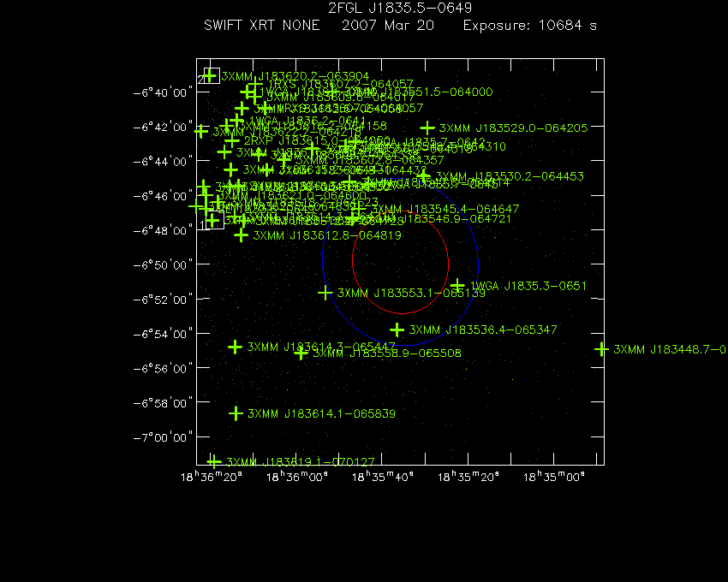728x582 pixels.
Task: Select the boxed source marker numbered 2
Action: coord(212,75)
